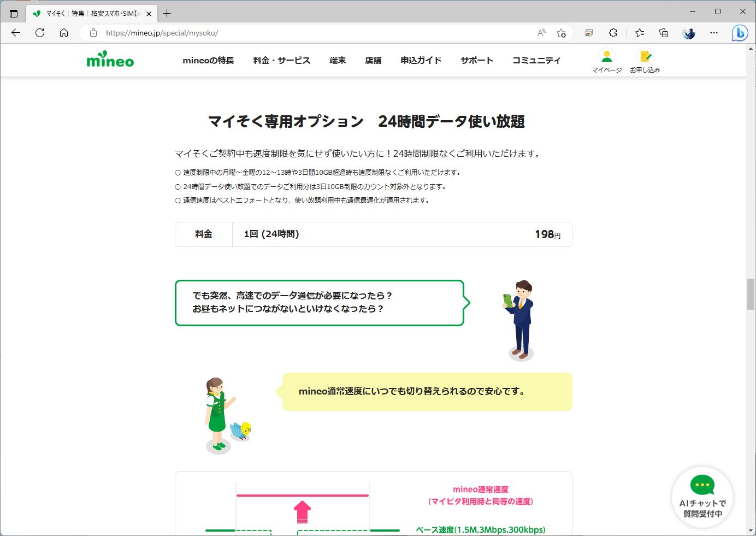Close the マイそく tab
Screen dimensions: 756x536
(149, 14)
